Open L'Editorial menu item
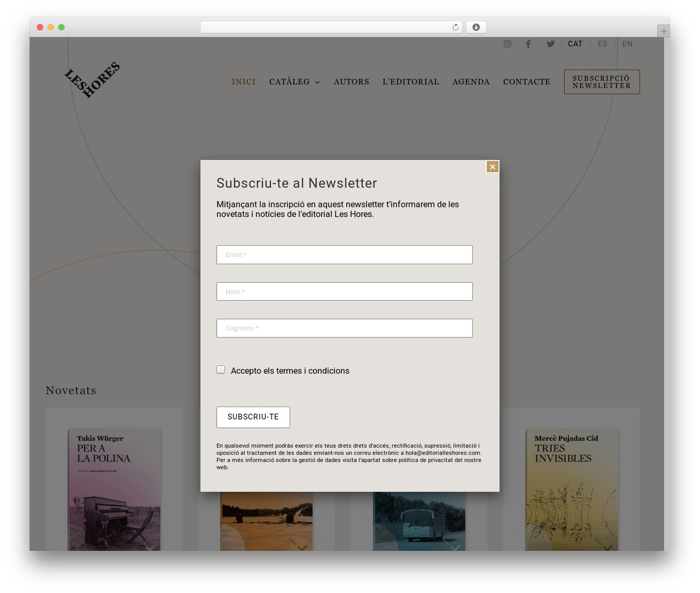Viewport: 700px width, 593px height. 411,82
